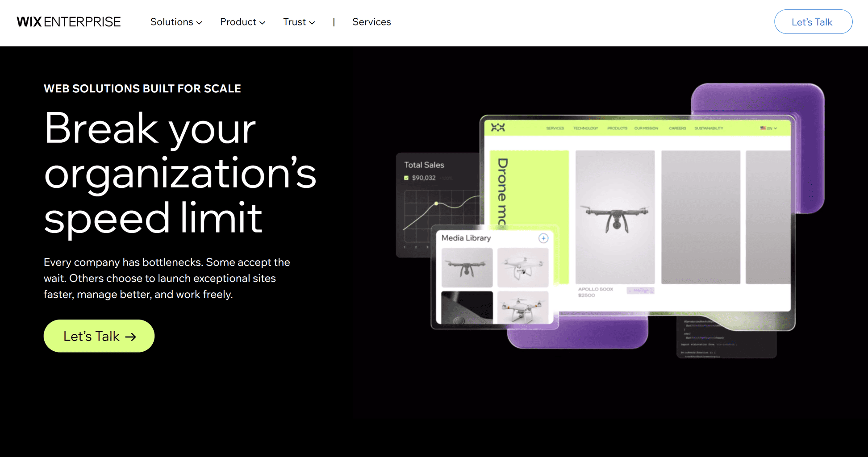Click the green Let's Talk arrow button
This screenshot has width=868, height=457.
click(x=99, y=336)
